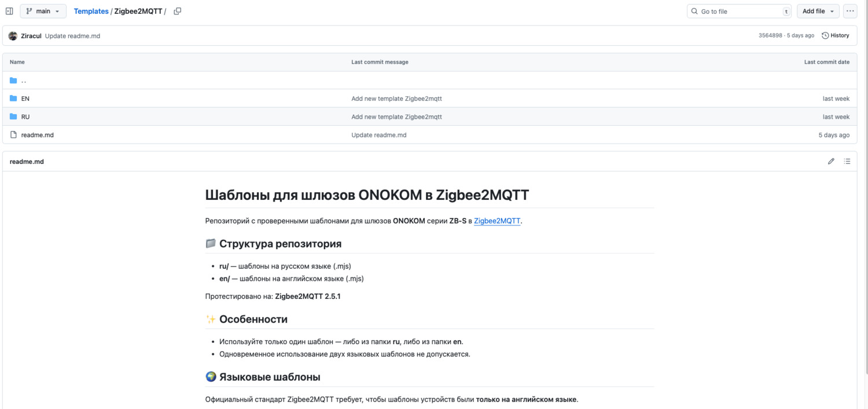Image resolution: width=868 pixels, height=409 pixels.
Task: Open commit hash 3564898
Action: point(770,35)
